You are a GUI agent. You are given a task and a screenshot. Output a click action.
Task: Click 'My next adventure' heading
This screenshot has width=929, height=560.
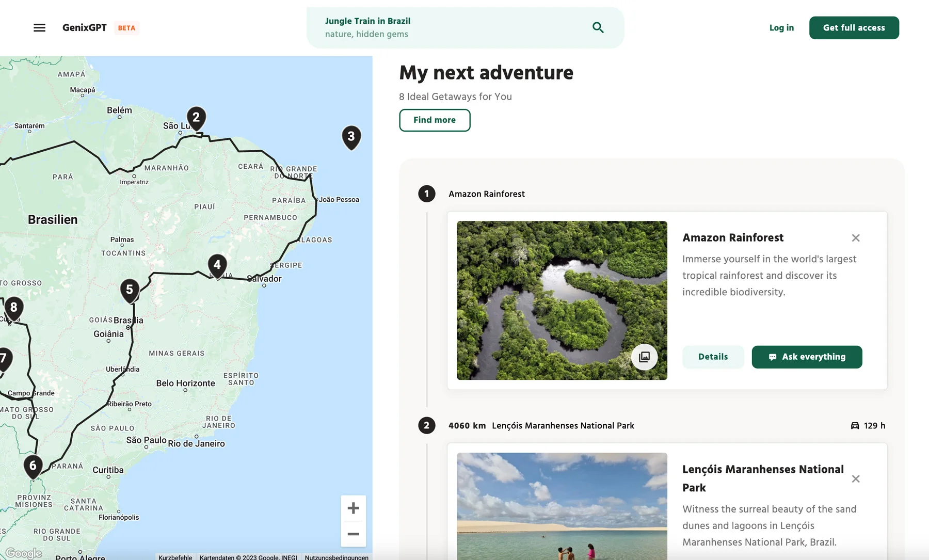486,73
